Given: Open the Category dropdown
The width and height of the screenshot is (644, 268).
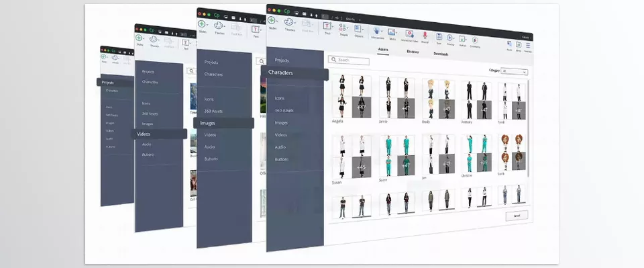Looking at the screenshot, I should pyautogui.click(x=515, y=72).
